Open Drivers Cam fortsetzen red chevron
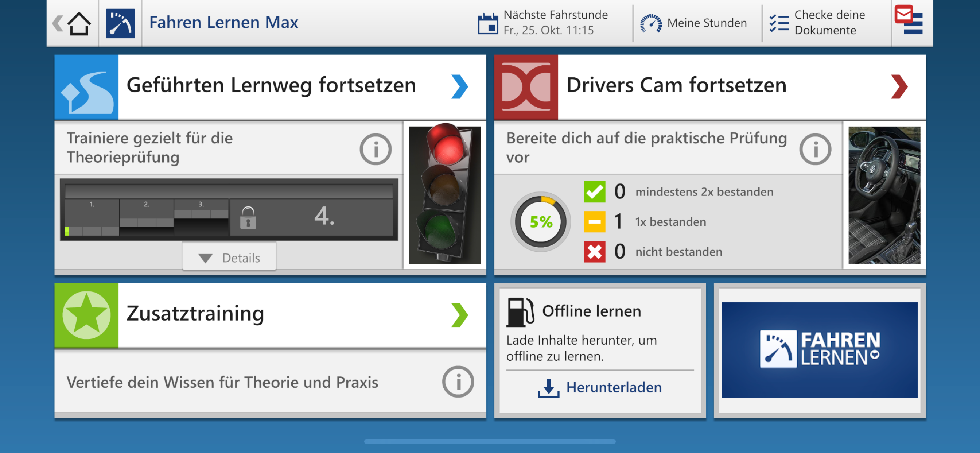The image size is (980, 453). pos(899,86)
